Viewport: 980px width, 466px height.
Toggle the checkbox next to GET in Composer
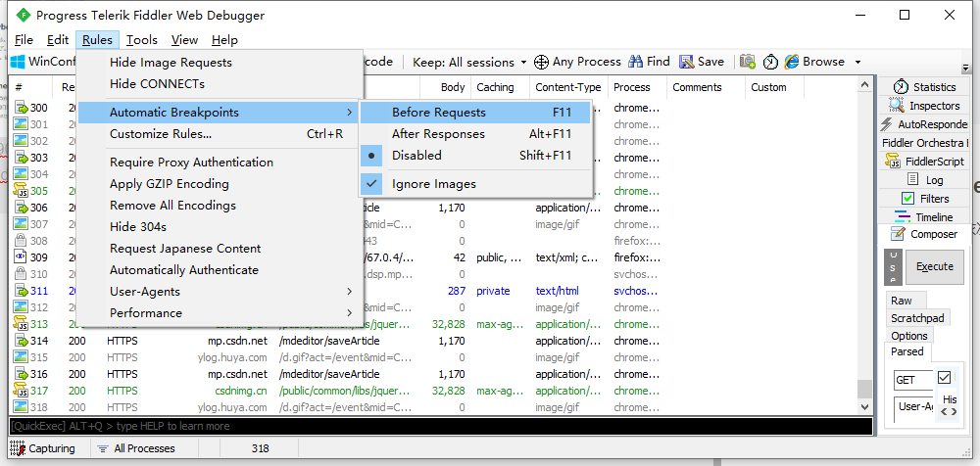click(x=944, y=378)
